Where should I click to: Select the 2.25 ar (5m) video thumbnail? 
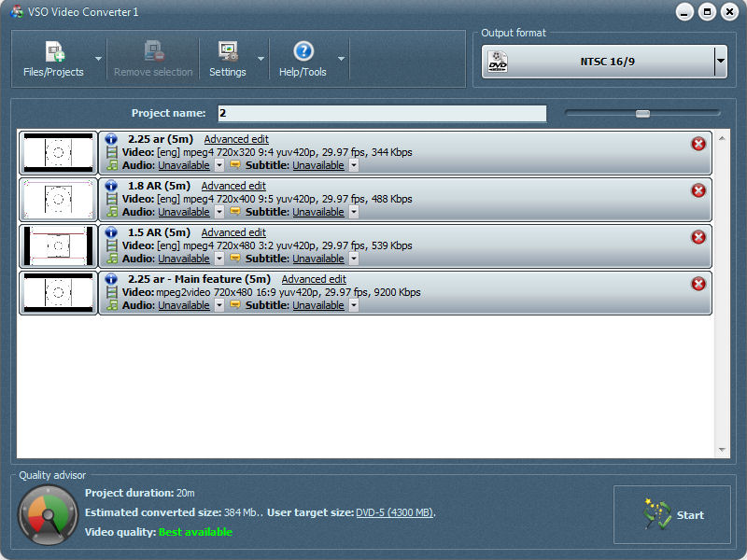click(58, 153)
